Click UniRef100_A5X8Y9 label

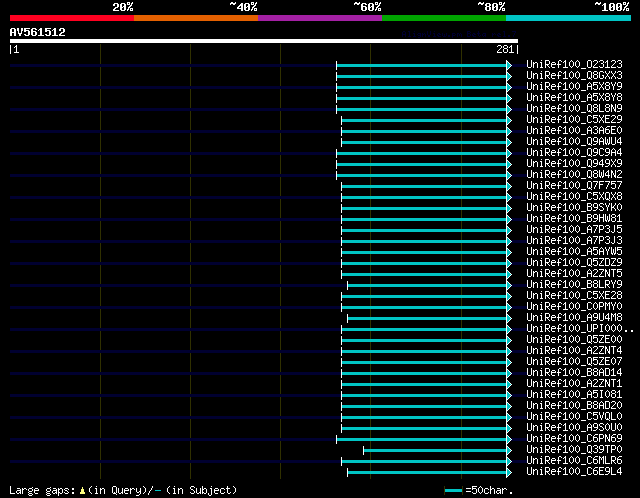point(574,87)
